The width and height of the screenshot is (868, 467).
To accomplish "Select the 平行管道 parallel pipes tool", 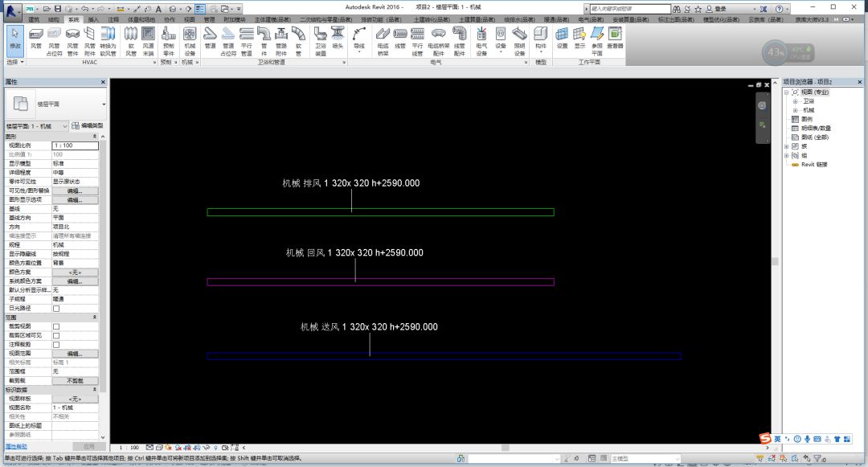I will click(x=247, y=41).
